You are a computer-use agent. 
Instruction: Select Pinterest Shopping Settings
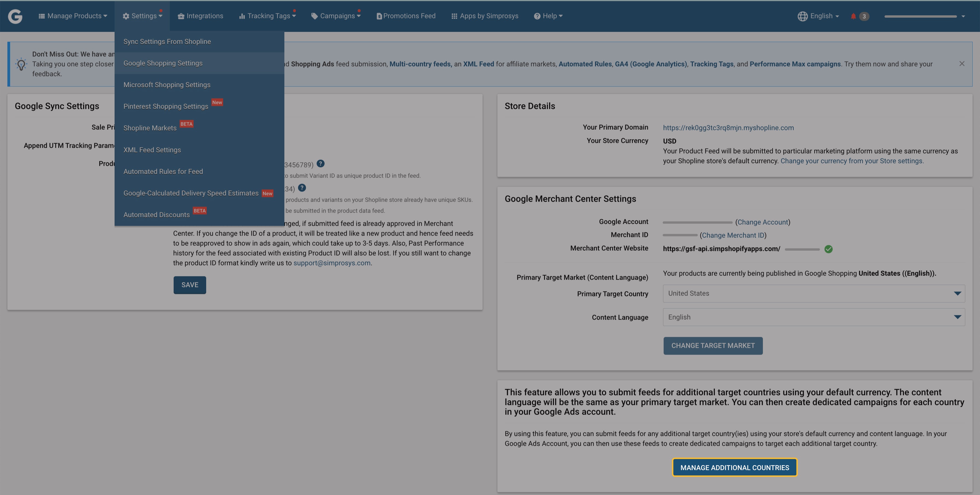click(x=199, y=106)
